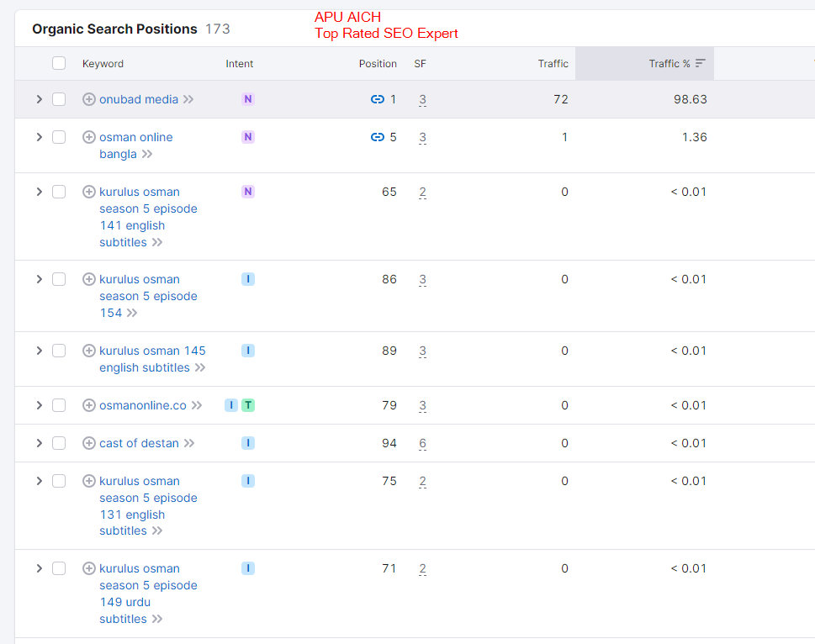Click double-arrow icon after osmanonline.co keyword
The width and height of the screenshot is (815, 644).
tap(197, 405)
